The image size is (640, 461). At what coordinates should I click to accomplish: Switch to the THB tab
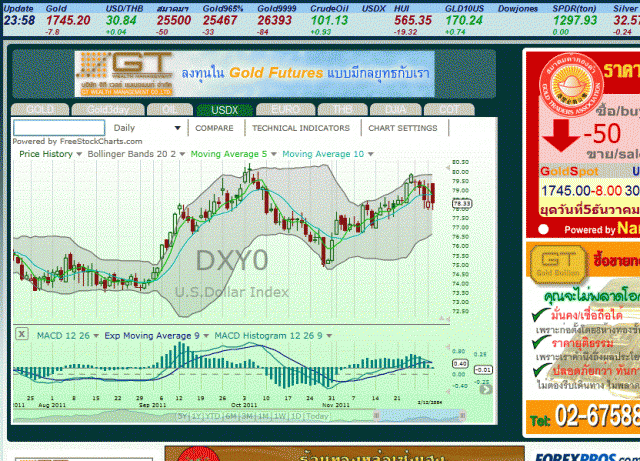tap(342, 110)
